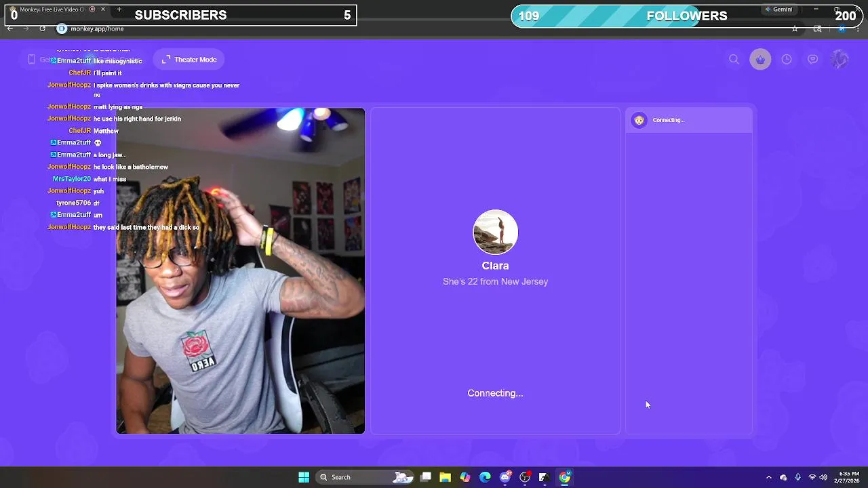Show hidden system tray icons chevron
Image resolution: width=868 pixels, height=488 pixels.
768,477
